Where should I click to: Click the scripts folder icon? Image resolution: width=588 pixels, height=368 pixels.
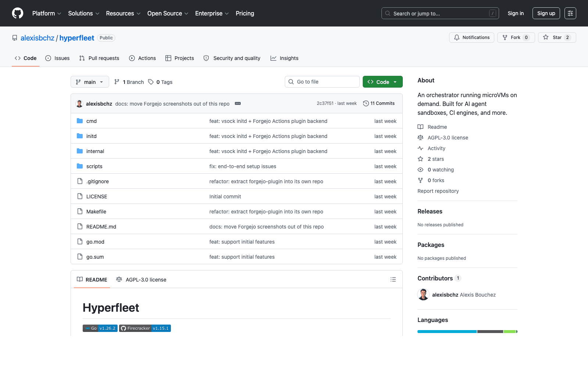coord(80,166)
